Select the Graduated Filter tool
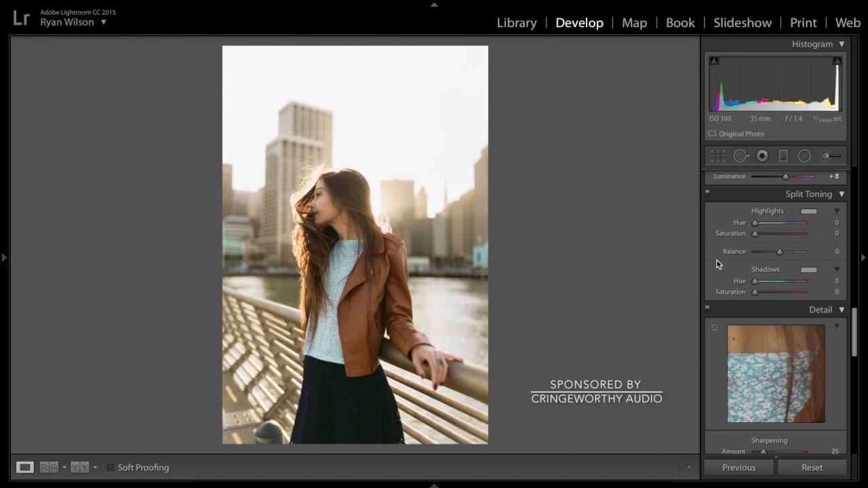Image resolution: width=868 pixels, height=488 pixels. 783,156
